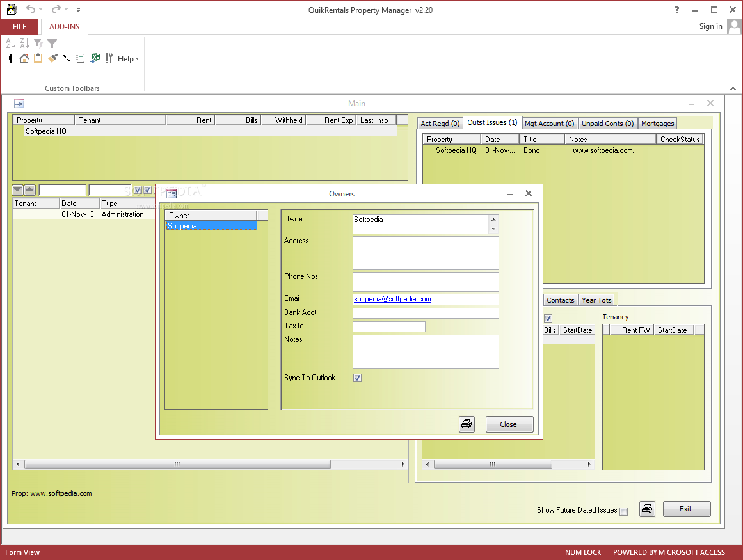Expand the Help dropdown menu
The height and width of the screenshot is (560, 743).
tap(128, 59)
